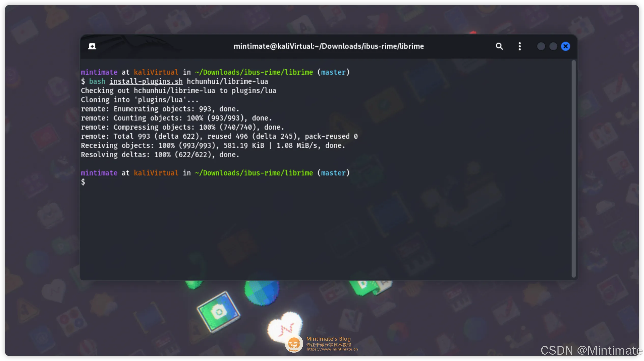Click the terminal window title text
The height and width of the screenshot is (361, 644).
[329, 46]
